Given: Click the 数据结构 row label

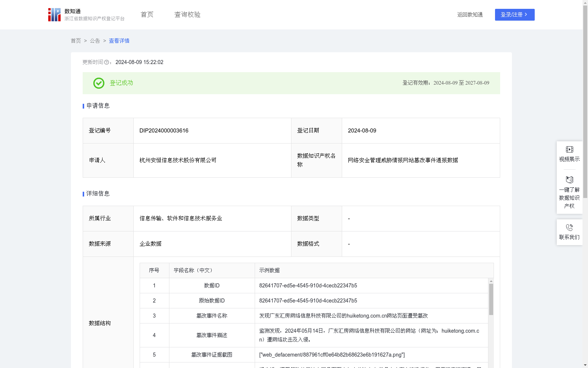Looking at the screenshot, I should 100,323.
